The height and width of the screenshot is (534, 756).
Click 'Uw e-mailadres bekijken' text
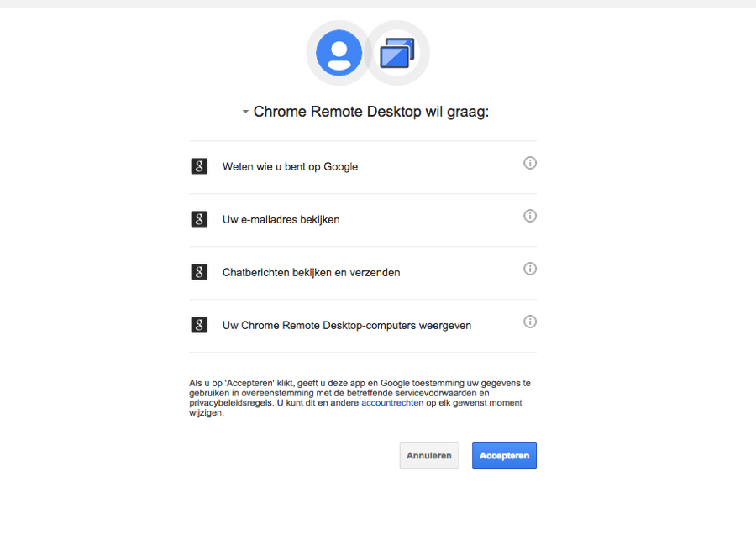281,220
